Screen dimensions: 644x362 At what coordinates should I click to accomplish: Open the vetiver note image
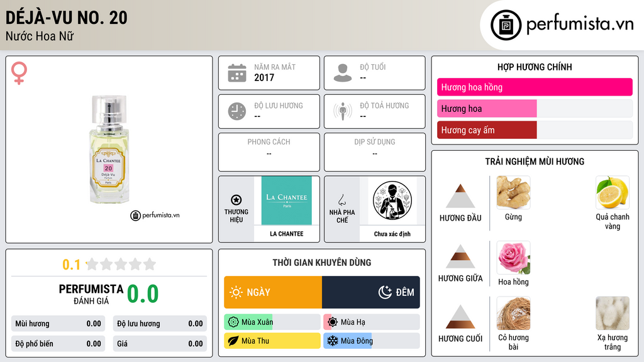513,313
